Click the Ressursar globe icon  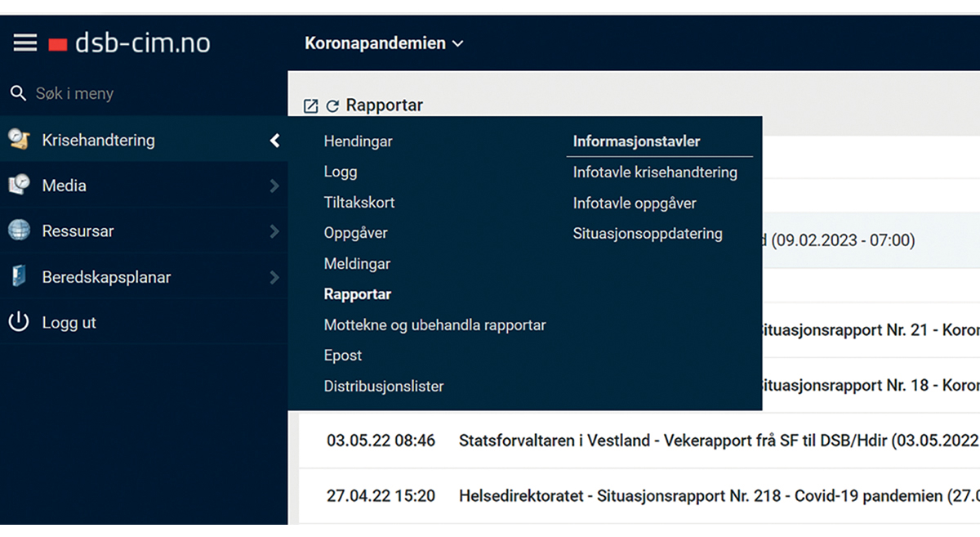pos(19,231)
